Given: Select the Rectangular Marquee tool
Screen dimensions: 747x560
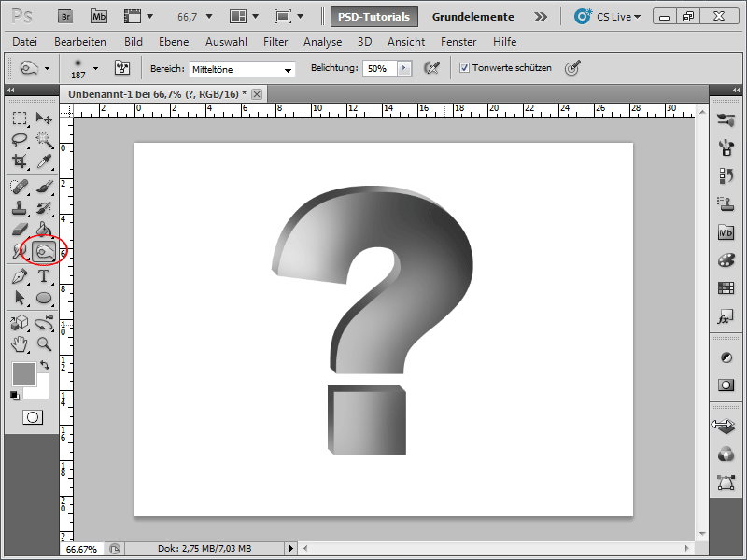Looking at the screenshot, I should click(20, 118).
